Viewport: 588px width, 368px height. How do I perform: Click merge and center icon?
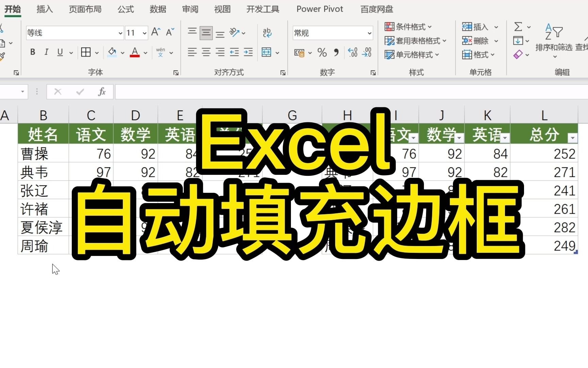[266, 52]
